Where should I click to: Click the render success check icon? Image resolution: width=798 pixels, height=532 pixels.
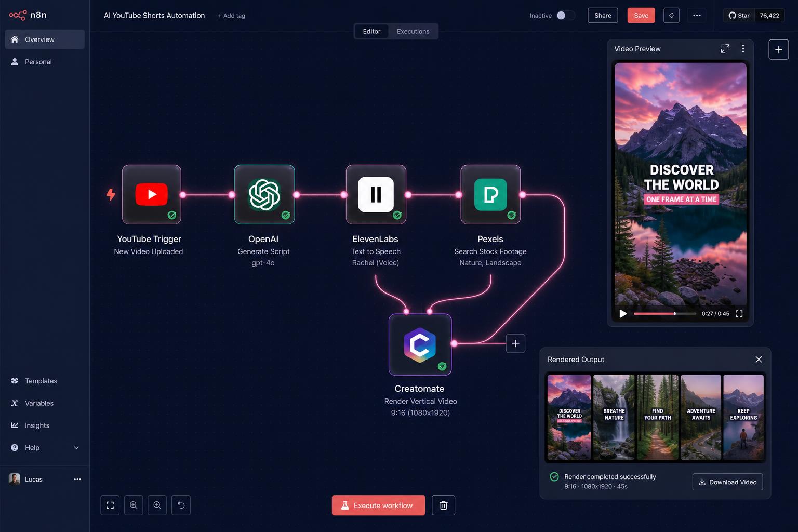pyautogui.click(x=554, y=477)
